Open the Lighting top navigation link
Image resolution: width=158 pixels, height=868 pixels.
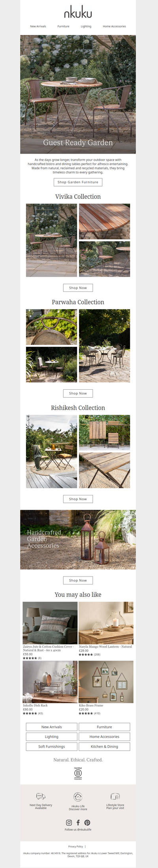point(86,27)
